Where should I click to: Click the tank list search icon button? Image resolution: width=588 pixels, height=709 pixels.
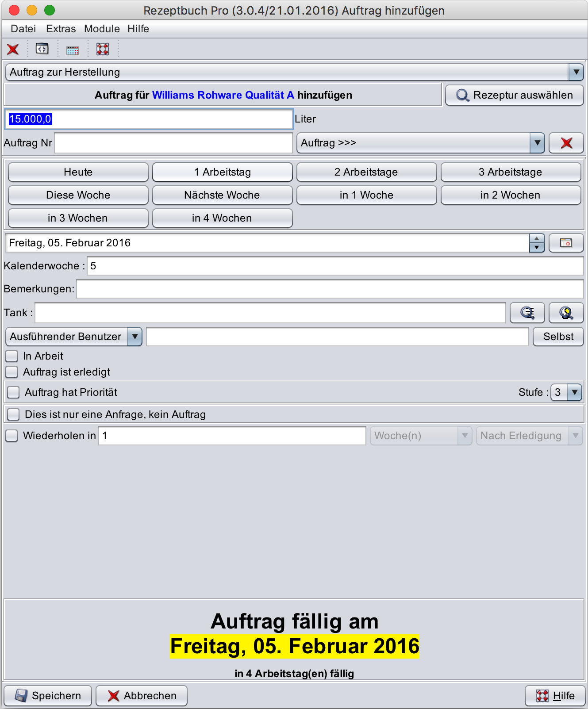(x=527, y=313)
